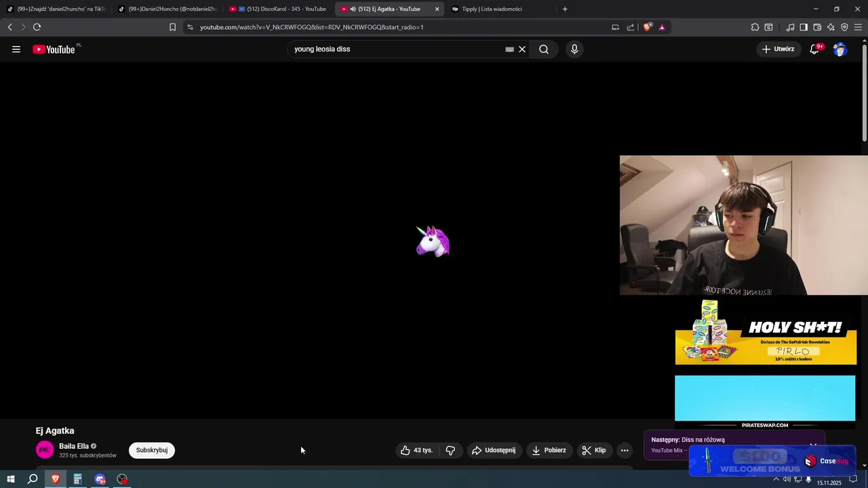Open the Utwórz create menu

pos(778,49)
